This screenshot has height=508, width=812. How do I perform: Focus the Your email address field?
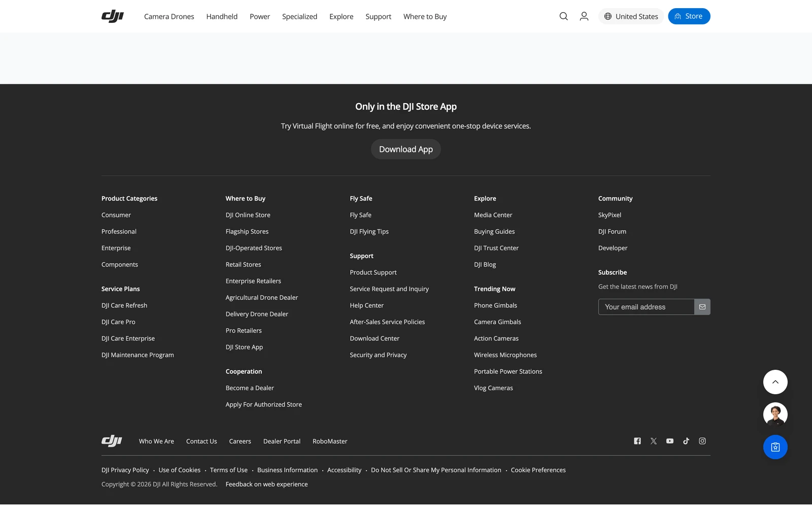tap(646, 307)
